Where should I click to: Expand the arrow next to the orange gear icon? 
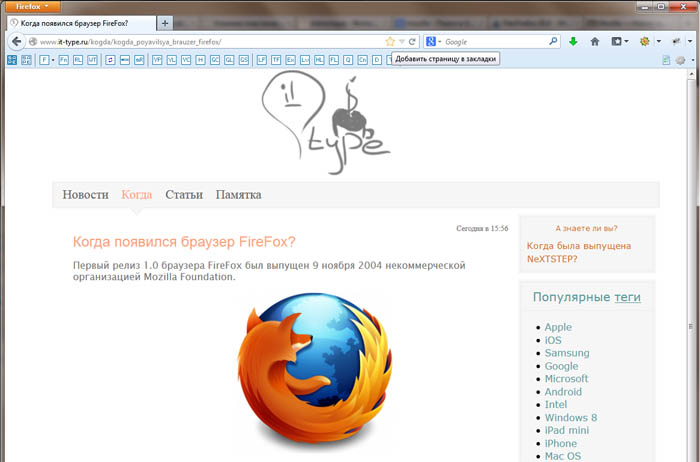tap(658, 42)
